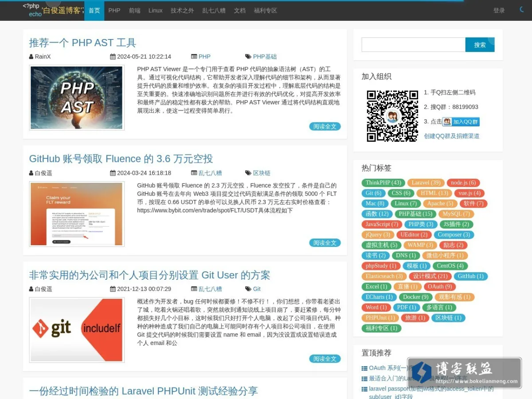Viewport: 532px width, 399px height.
Task: Open the 创建QQ群及捐赠渠道 link
Action: (x=452, y=136)
